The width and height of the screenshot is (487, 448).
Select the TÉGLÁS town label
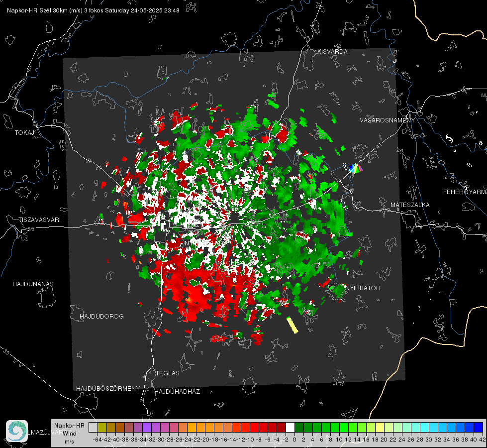168,373
